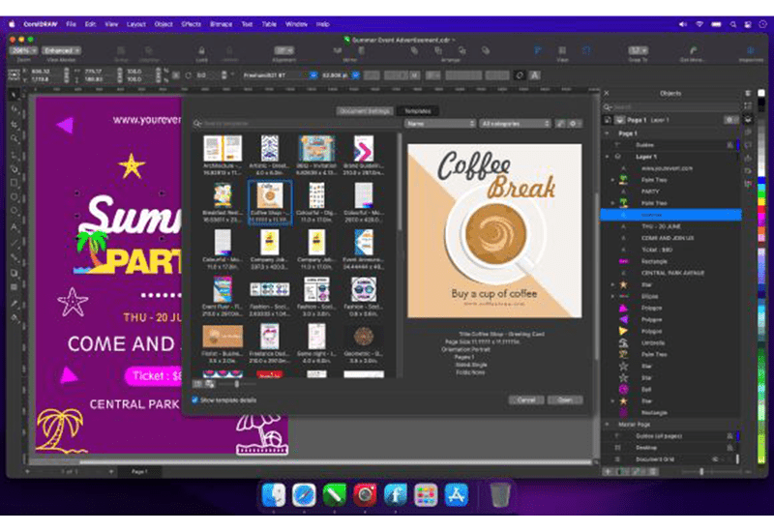Toggle visibility of Layer 1
The height and width of the screenshot is (532, 774).
point(617,155)
